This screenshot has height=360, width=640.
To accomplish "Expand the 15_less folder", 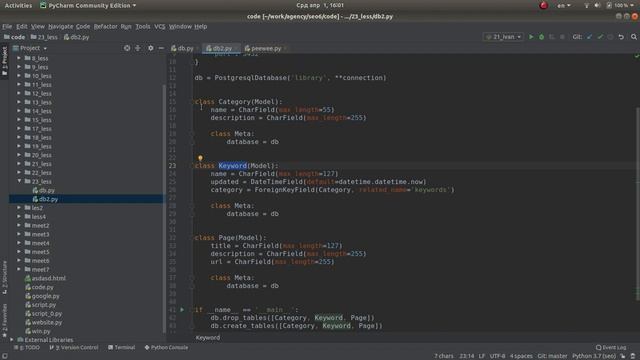I will [19, 120].
